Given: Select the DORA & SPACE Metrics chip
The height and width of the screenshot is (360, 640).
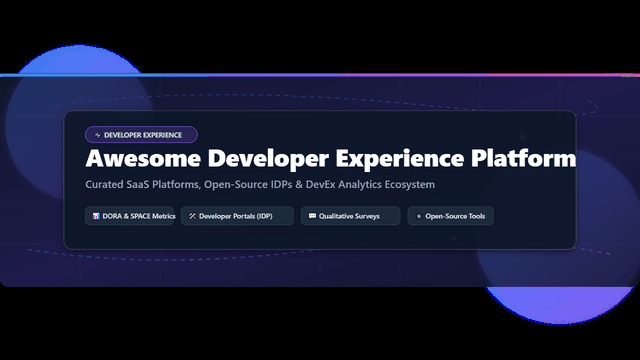Looking at the screenshot, I should tap(129, 216).
